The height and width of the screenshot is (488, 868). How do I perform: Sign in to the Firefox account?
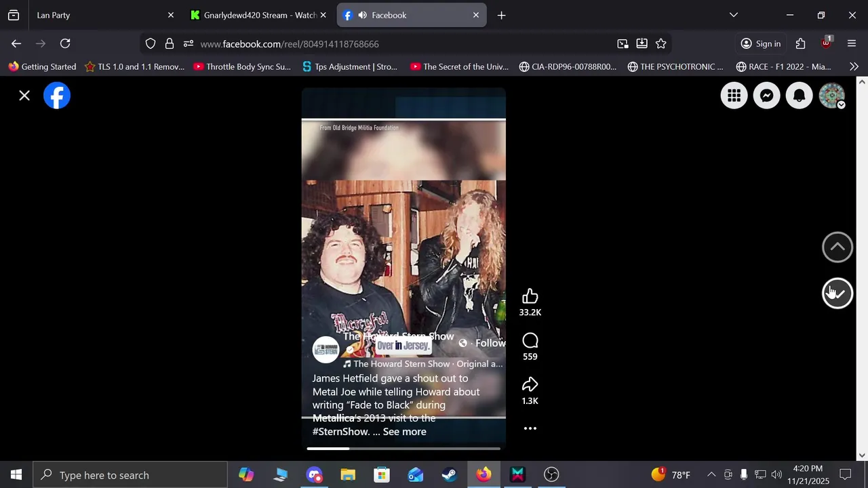coord(760,43)
